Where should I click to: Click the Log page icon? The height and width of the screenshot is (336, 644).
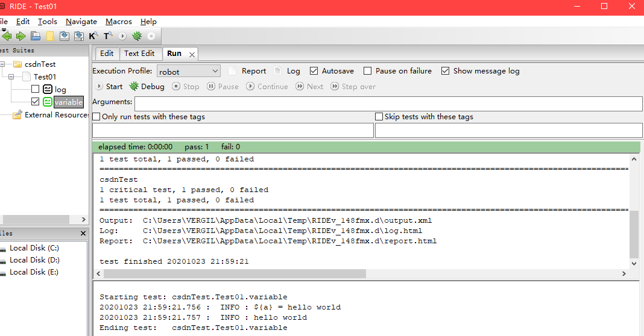(x=277, y=70)
